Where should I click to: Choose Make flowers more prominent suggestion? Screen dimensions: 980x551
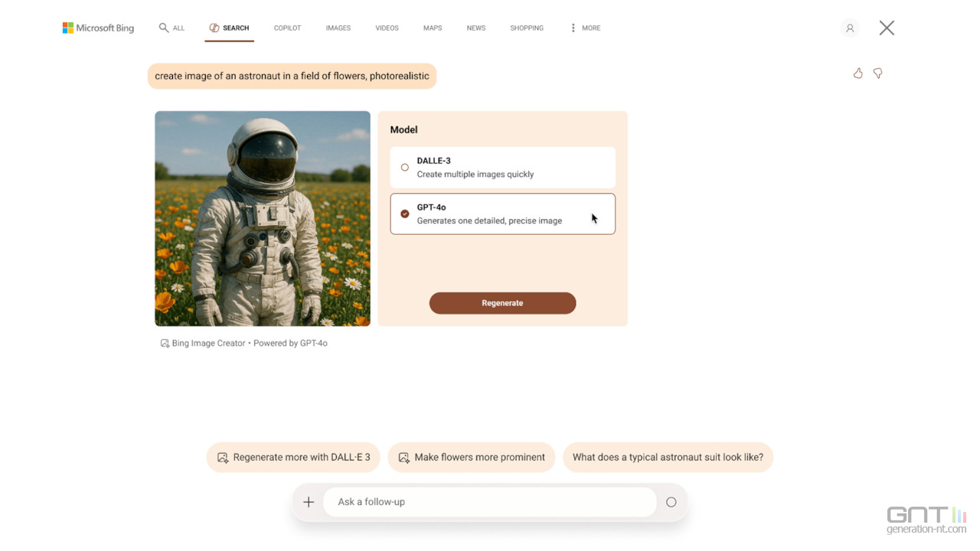472,458
